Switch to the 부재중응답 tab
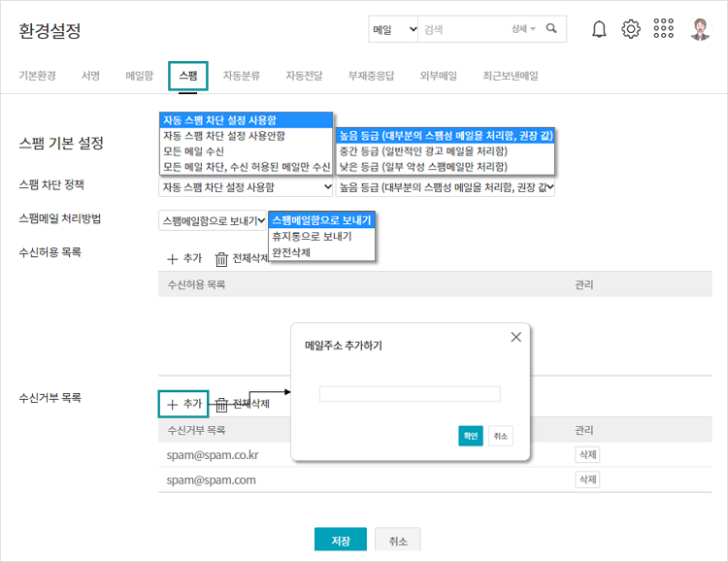This screenshot has height=562, width=728. 372,76
